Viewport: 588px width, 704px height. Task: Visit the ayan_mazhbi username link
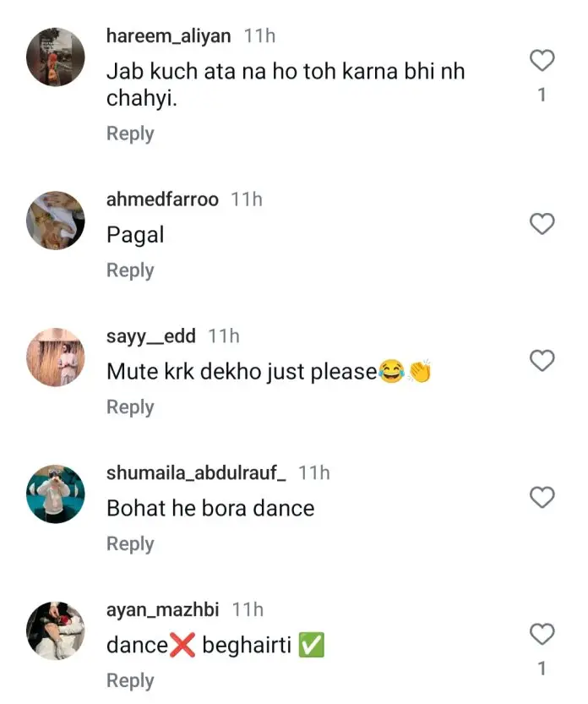(162, 609)
